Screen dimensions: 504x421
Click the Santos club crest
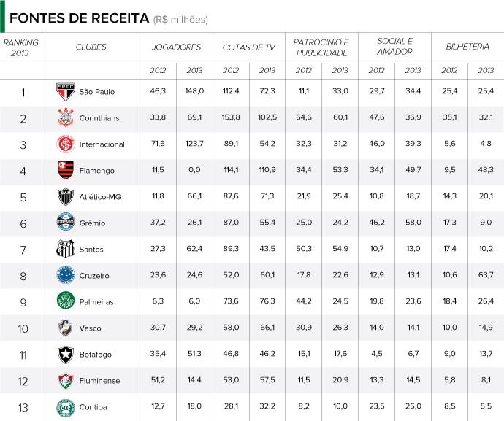tap(66, 250)
